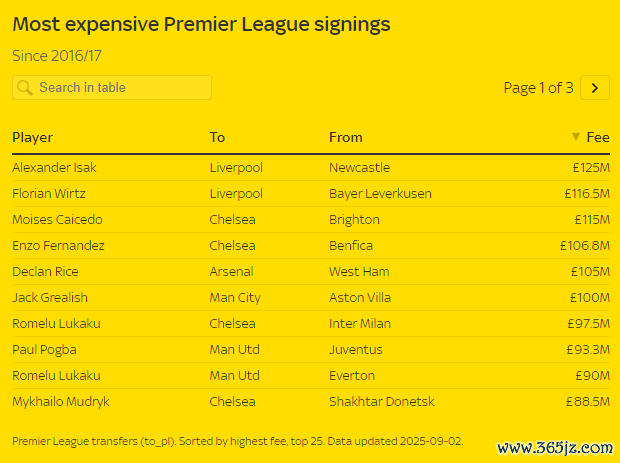Sort table by To column header
Image resolution: width=620 pixels, height=463 pixels.
pos(217,137)
